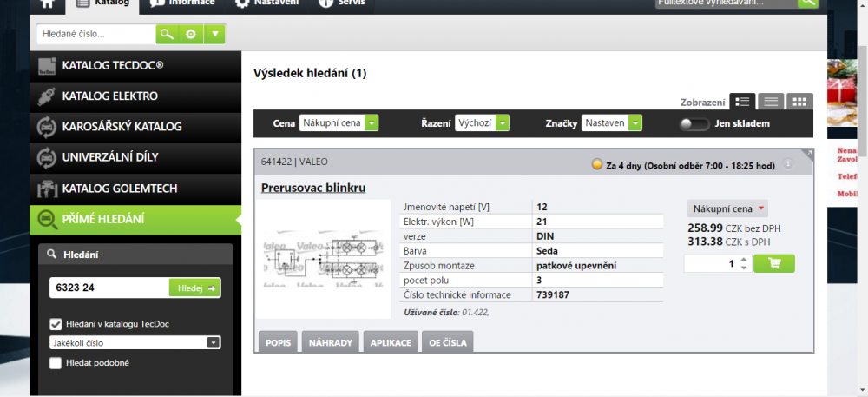Open Katalog Golemtech section
Screen dimensions: 868x397
pos(135,189)
